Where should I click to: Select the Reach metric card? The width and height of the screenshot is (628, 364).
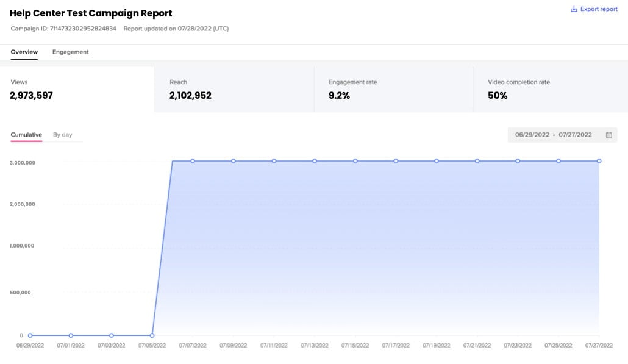(234, 90)
